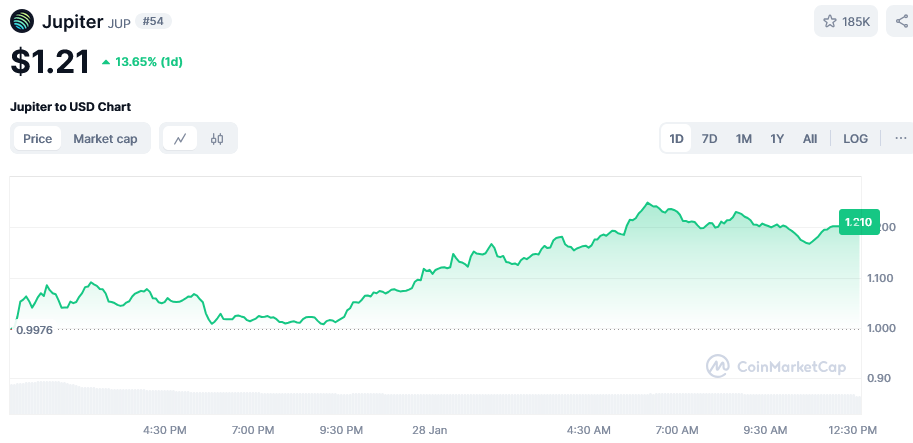The width and height of the screenshot is (913, 443).
Task: Click the 1.000 y-axis label
Action: point(880,328)
